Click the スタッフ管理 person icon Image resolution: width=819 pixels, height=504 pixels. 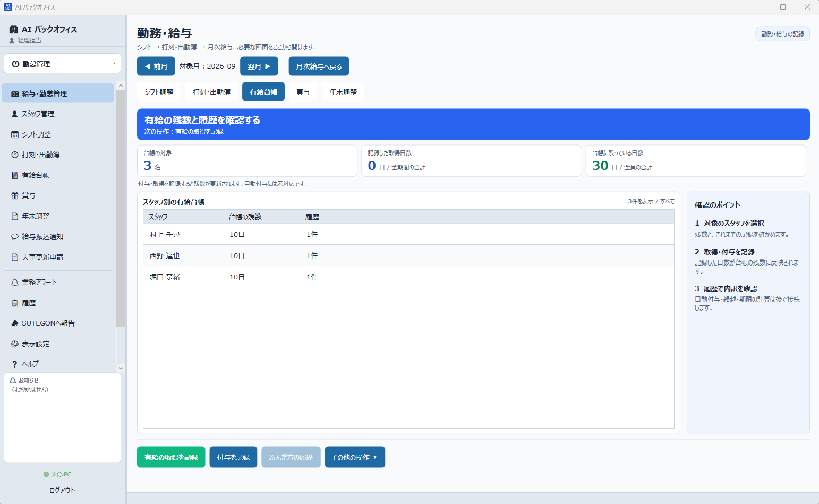(15, 114)
